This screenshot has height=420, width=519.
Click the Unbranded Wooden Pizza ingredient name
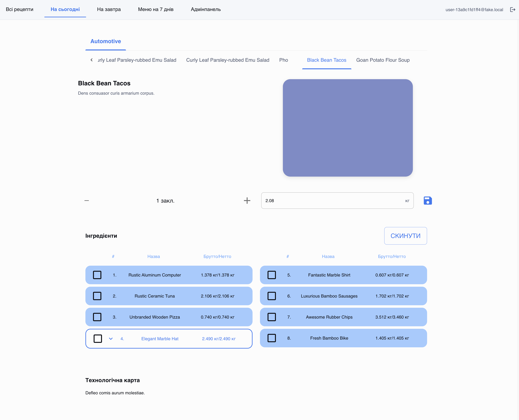pos(155,317)
